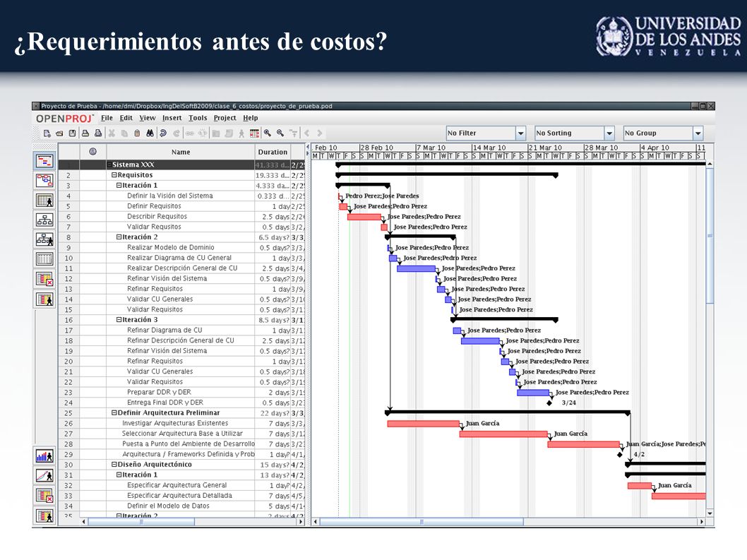Click the red Gantt bar for Investigar Arquitecturas Existentes
The image size is (747, 560).
pyautogui.click(x=424, y=424)
